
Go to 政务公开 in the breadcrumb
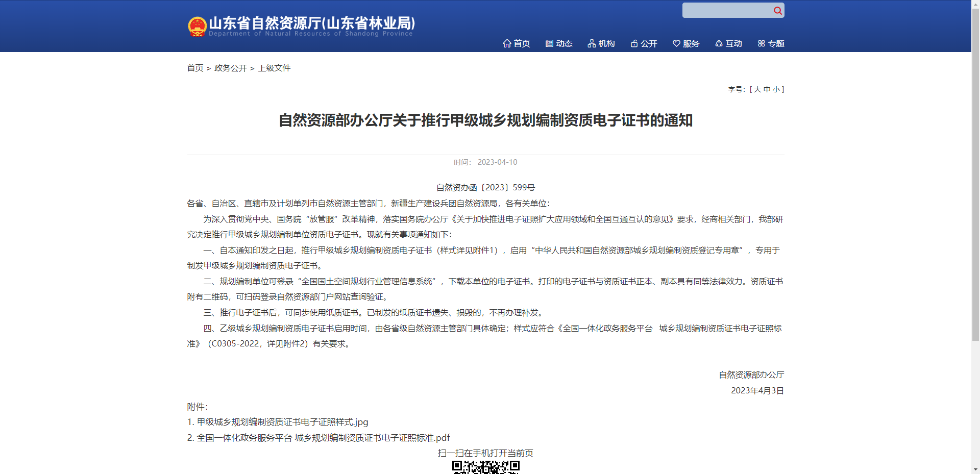click(230, 68)
